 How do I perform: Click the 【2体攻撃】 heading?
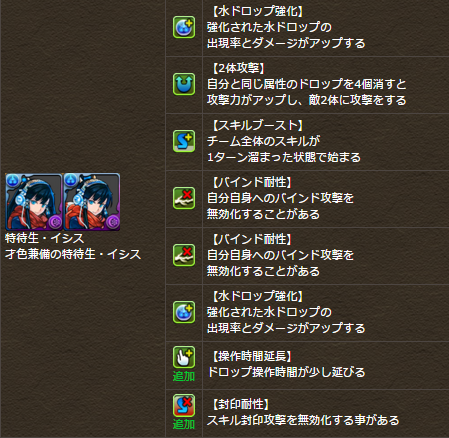coord(238,68)
